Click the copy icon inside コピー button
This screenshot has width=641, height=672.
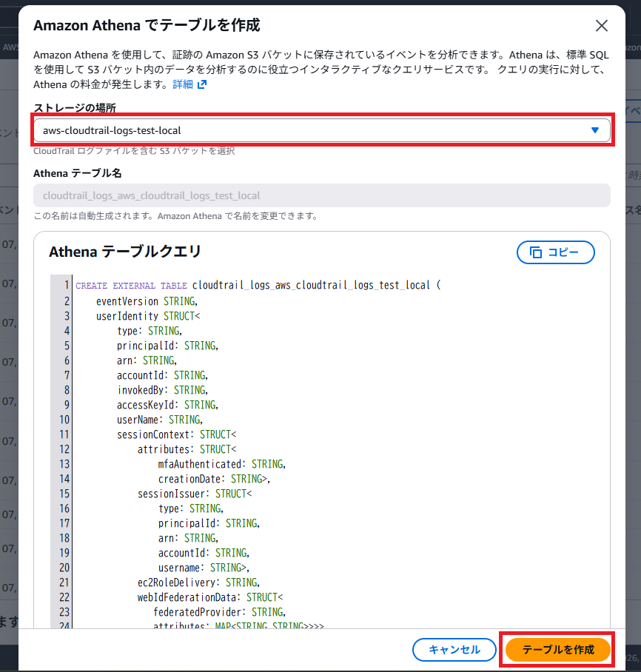(536, 252)
